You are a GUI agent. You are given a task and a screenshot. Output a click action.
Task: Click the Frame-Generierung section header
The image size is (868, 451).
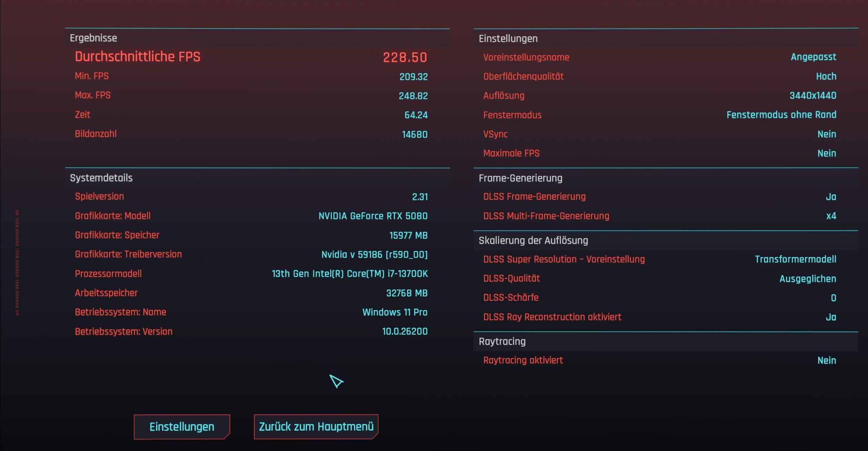pos(520,178)
